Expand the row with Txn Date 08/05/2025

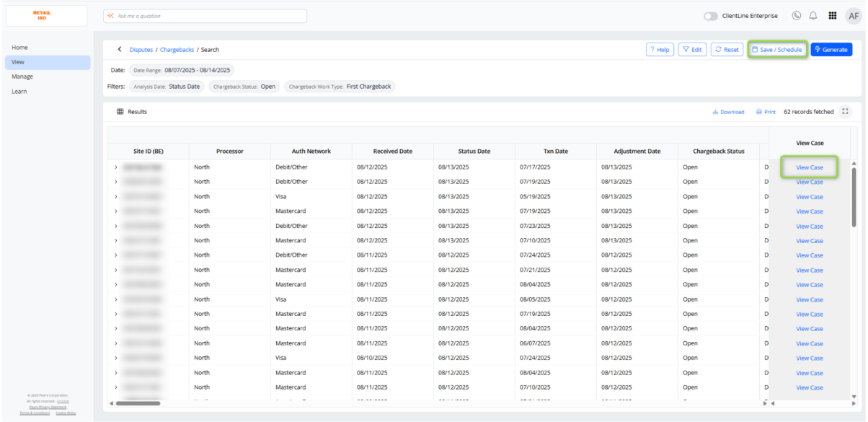(x=115, y=299)
